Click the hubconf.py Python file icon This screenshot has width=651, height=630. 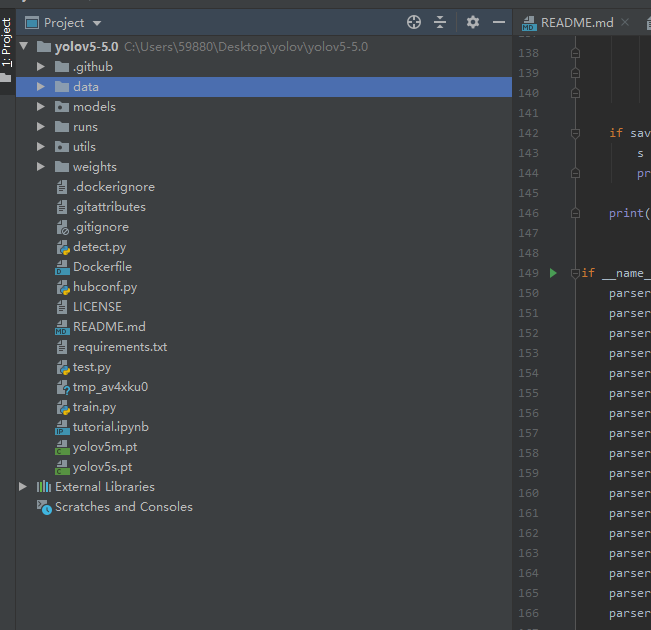click(x=63, y=287)
